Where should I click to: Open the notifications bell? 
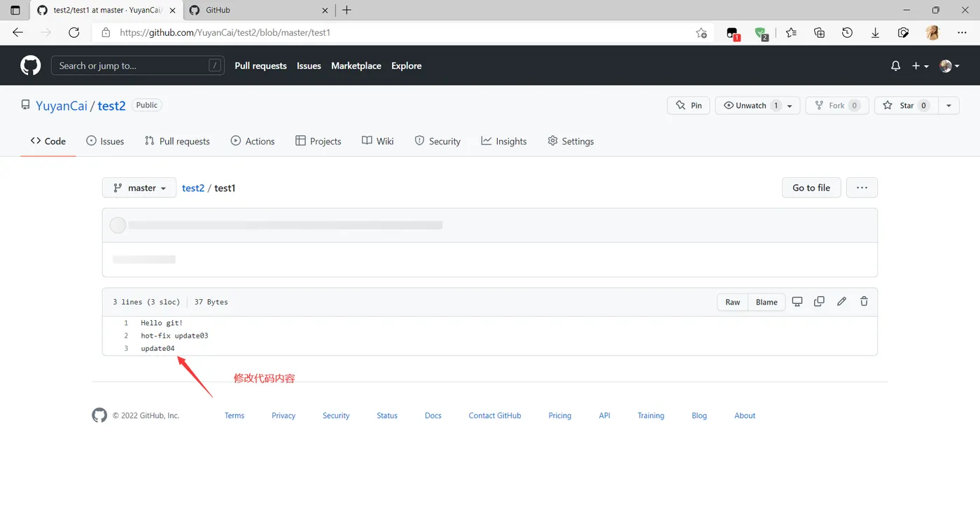coord(895,66)
